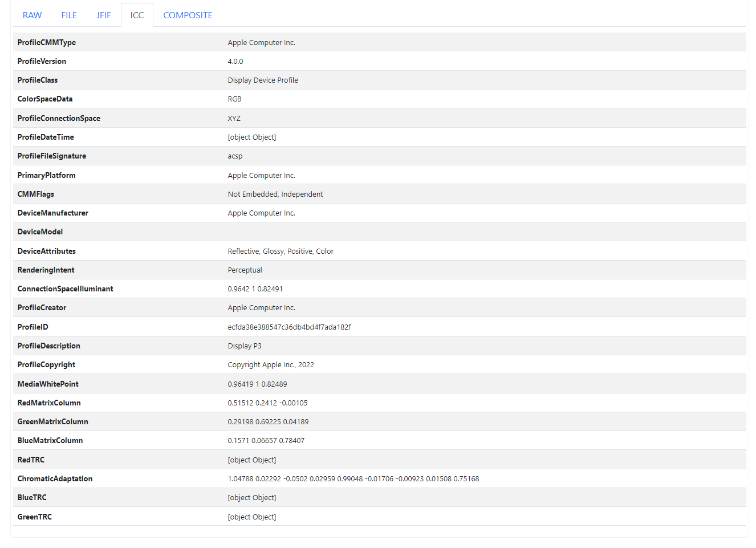The height and width of the screenshot is (548, 756).
Task: Open the COMPOSITE tab
Action: pos(188,15)
